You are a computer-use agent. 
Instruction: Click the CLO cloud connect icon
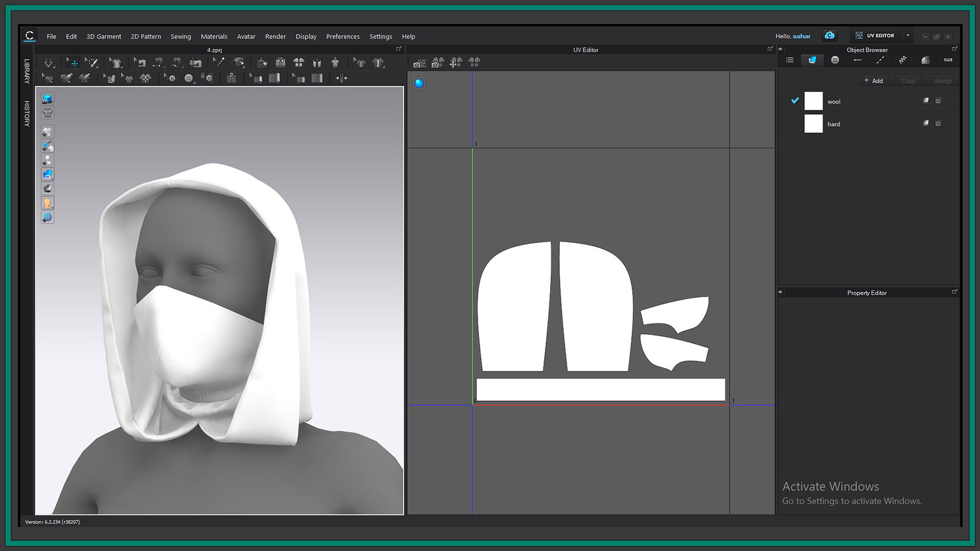coord(830,36)
